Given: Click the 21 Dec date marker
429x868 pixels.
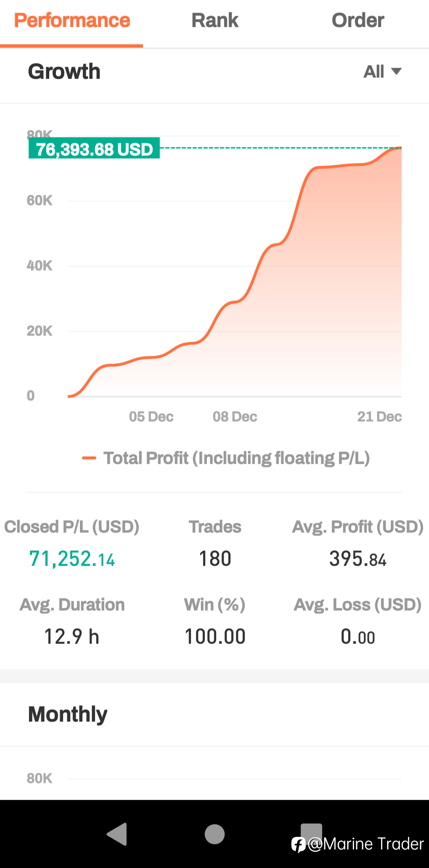Looking at the screenshot, I should point(379,417).
